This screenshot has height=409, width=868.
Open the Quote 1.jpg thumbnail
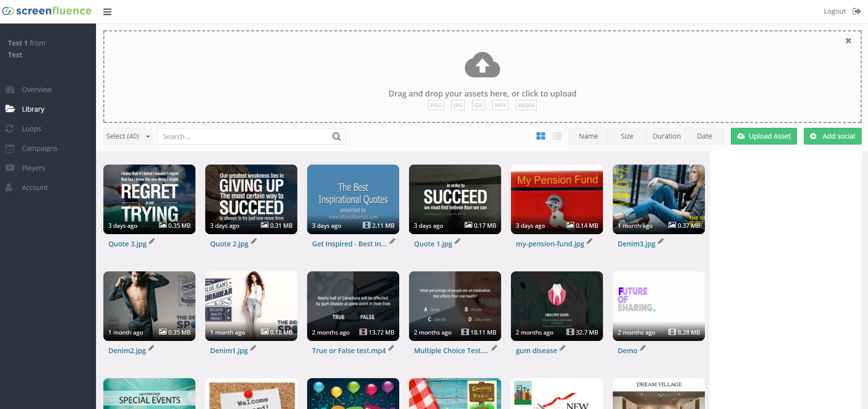point(455,199)
